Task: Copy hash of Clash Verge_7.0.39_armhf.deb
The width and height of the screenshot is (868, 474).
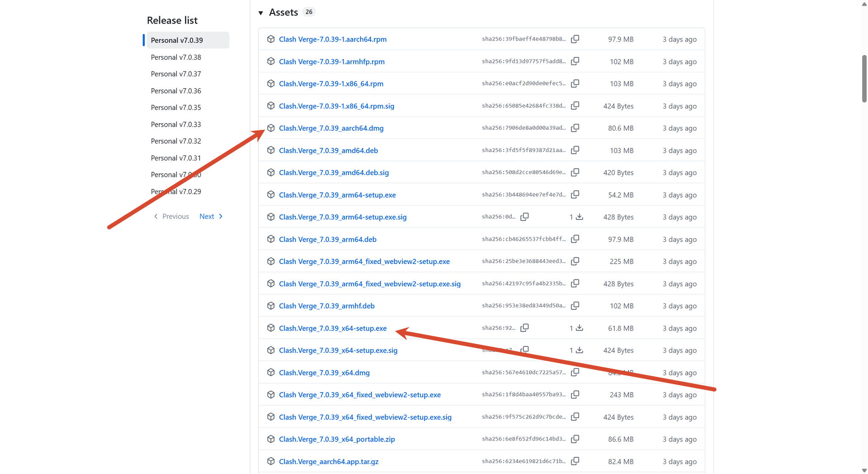Action: pyautogui.click(x=575, y=306)
